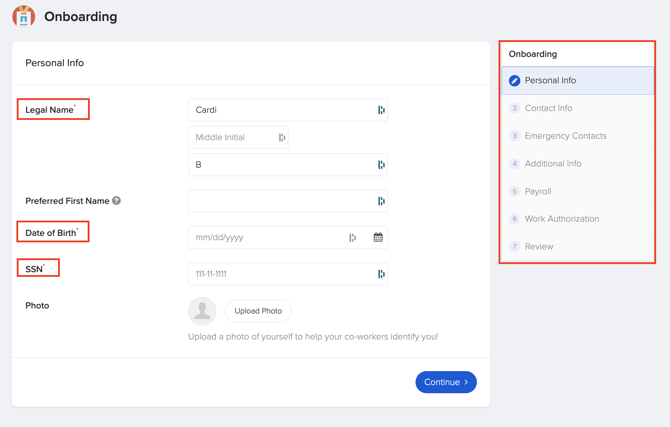The height and width of the screenshot is (427, 670).
Task: Click the Personal Info pencil step icon
Action: coord(514,80)
